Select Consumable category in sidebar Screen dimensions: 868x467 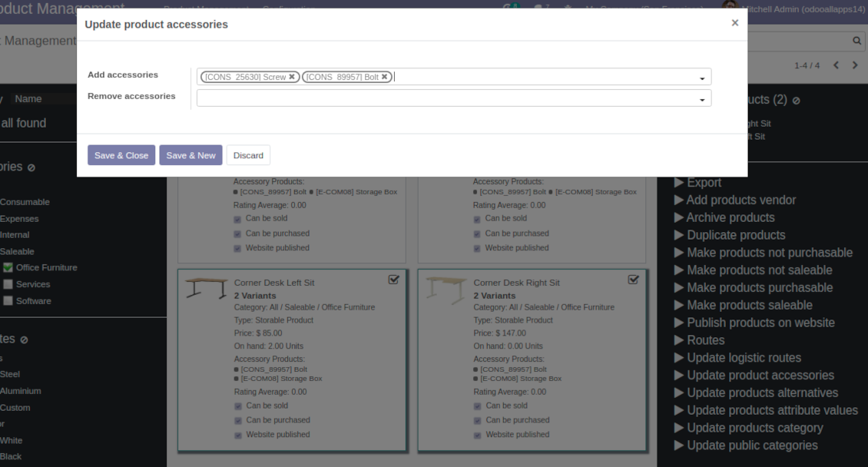pos(25,202)
